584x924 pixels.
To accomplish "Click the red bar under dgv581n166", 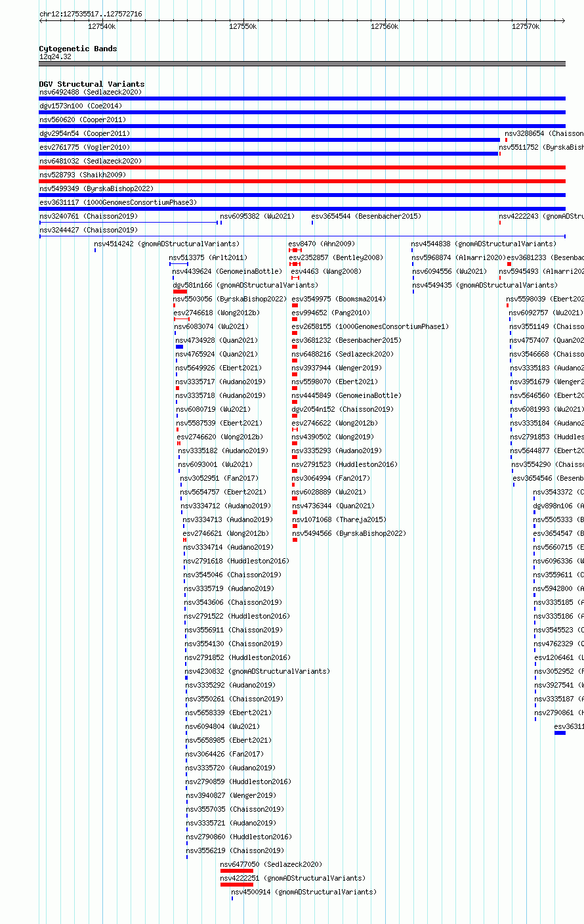I will (x=180, y=292).
